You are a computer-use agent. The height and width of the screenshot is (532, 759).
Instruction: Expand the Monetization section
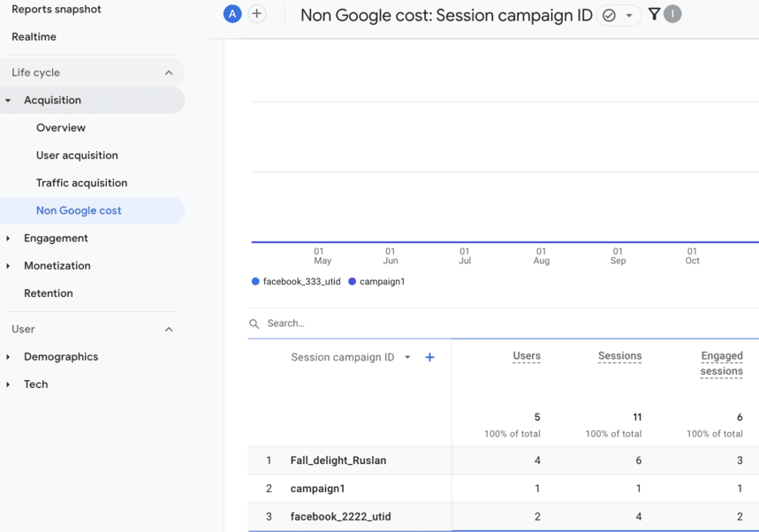[x=57, y=265]
